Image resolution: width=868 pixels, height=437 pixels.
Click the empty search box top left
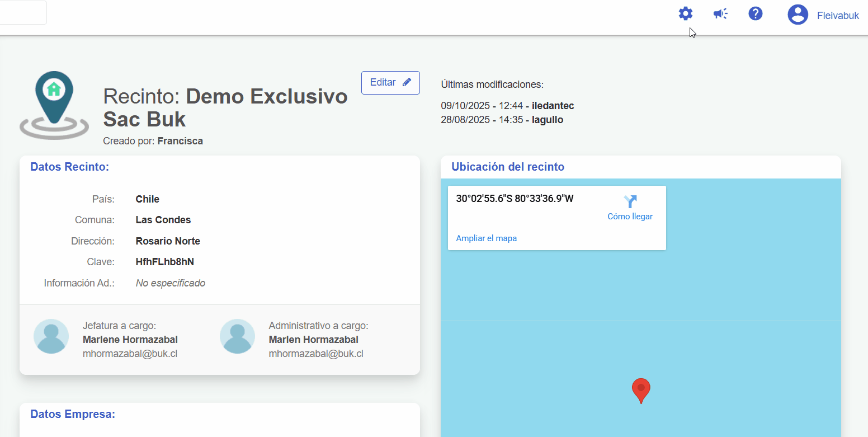tap(22, 12)
